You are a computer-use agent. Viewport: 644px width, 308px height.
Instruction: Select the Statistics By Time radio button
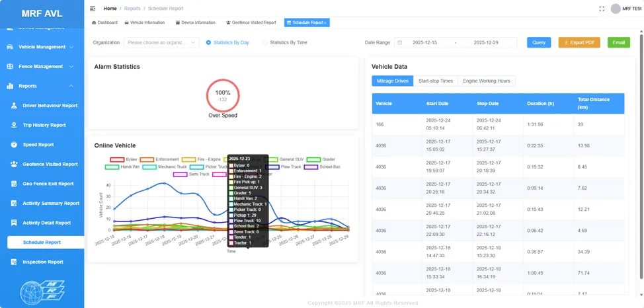[264, 42]
